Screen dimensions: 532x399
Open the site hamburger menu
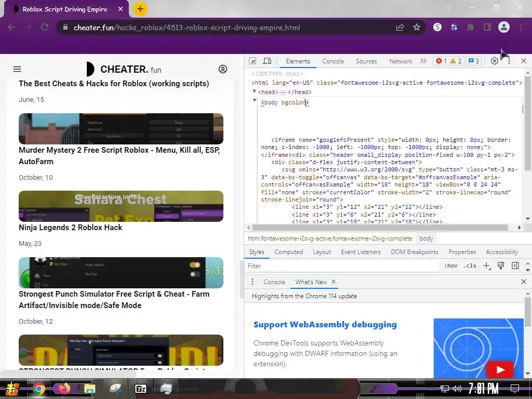[x=17, y=69]
